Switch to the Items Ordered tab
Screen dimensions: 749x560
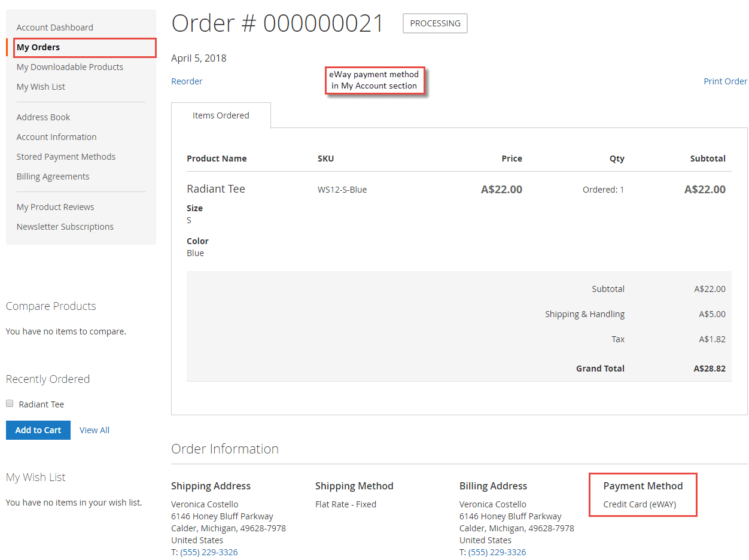tap(221, 115)
